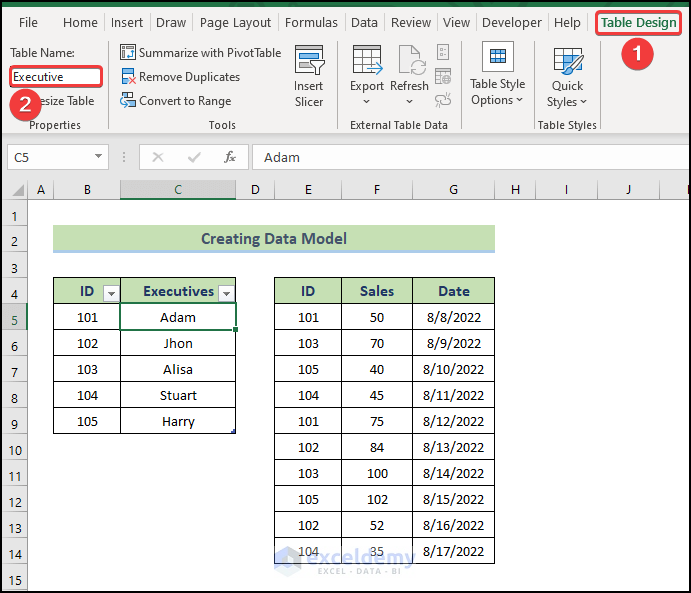Open the Page Layout tab

coord(235,22)
